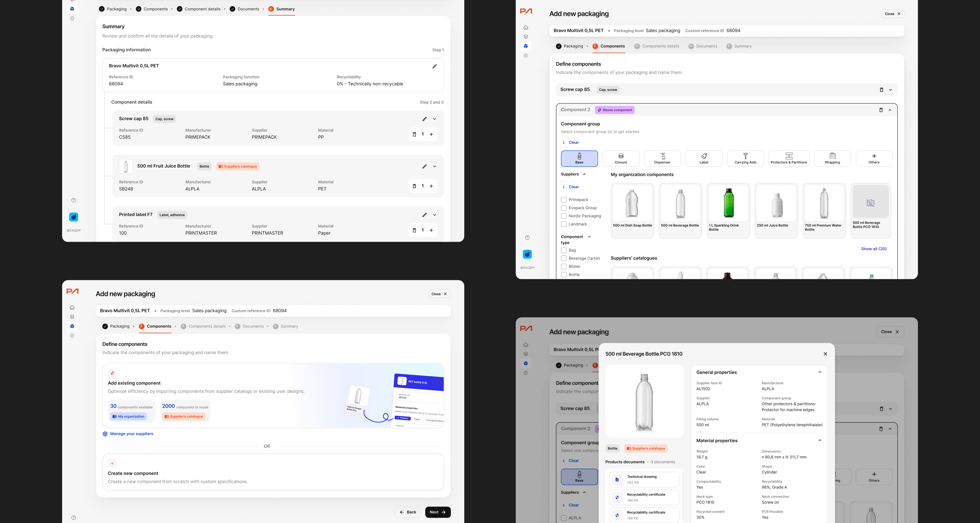Click the Next button
This screenshot has height=523, width=980.
pyautogui.click(x=438, y=512)
